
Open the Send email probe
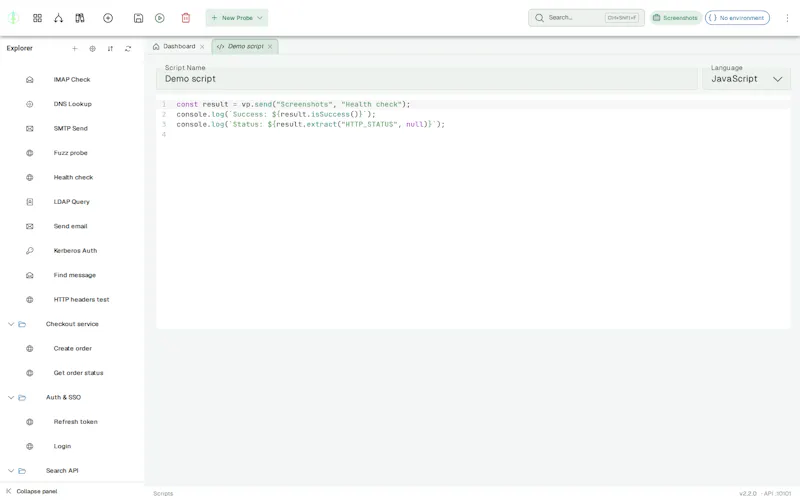tap(70, 227)
